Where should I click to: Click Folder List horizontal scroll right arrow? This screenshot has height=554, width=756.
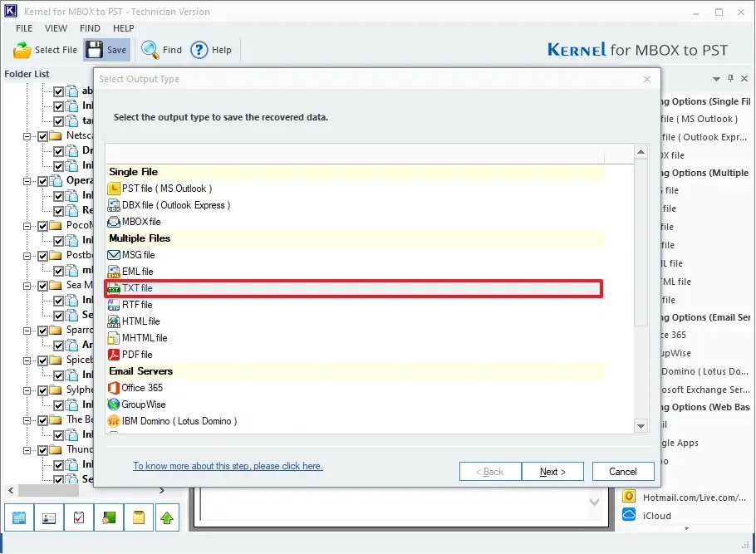(x=162, y=490)
